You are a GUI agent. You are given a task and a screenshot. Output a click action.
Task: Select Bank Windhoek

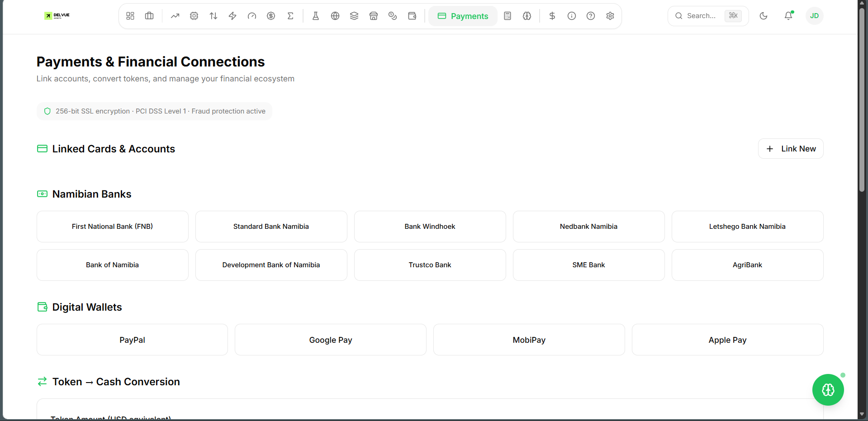(430, 227)
